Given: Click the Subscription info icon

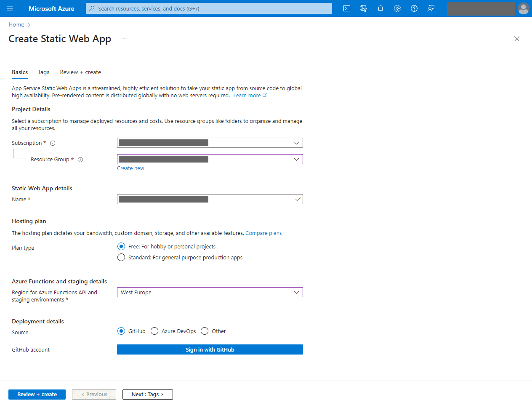Looking at the screenshot, I should pyautogui.click(x=53, y=143).
